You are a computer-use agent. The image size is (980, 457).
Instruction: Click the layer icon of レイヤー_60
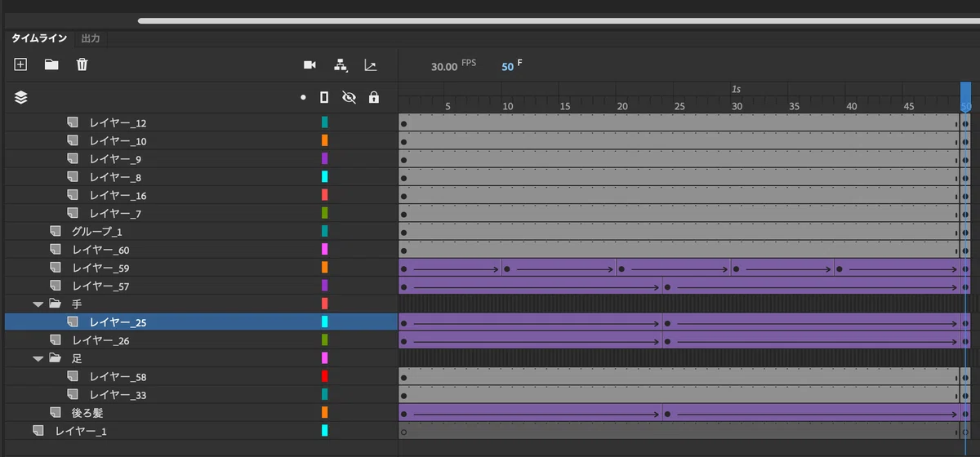click(x=56, y=249)
